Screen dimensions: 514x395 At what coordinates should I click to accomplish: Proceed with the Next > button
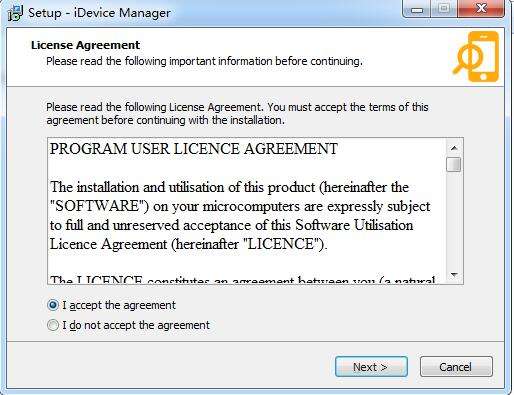coord(371,367)
